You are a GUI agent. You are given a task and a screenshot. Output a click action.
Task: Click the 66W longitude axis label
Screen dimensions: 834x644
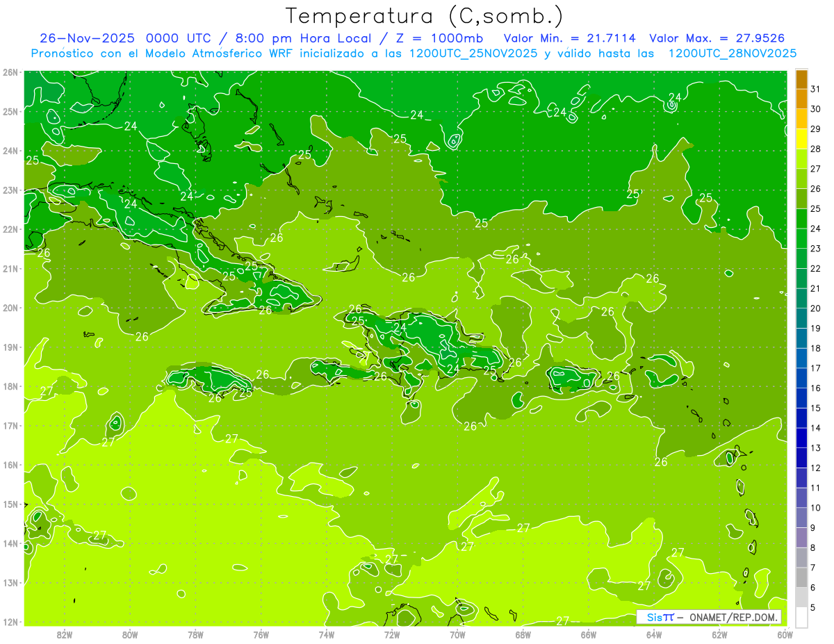coord(589,634)
